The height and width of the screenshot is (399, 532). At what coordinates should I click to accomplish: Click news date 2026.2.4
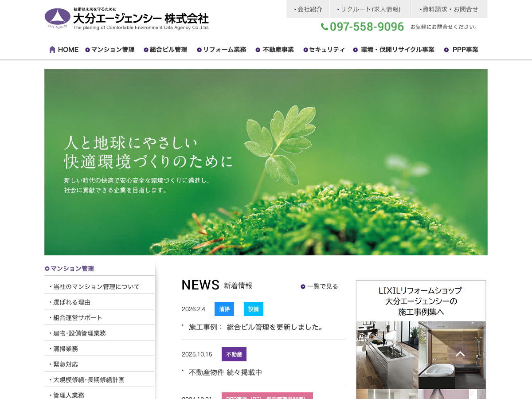[194, 309]
